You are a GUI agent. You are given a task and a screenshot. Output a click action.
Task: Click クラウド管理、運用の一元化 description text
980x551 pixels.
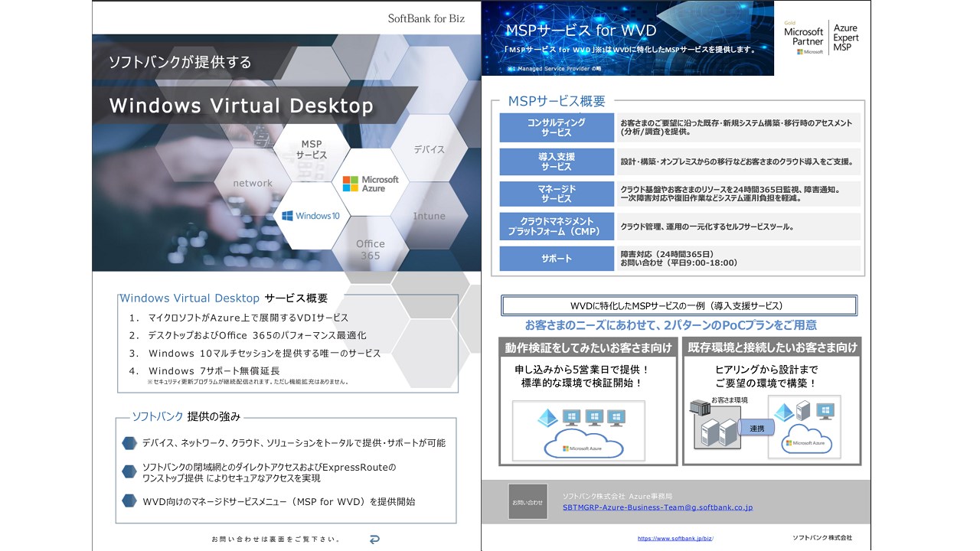(x=706, y=227)
